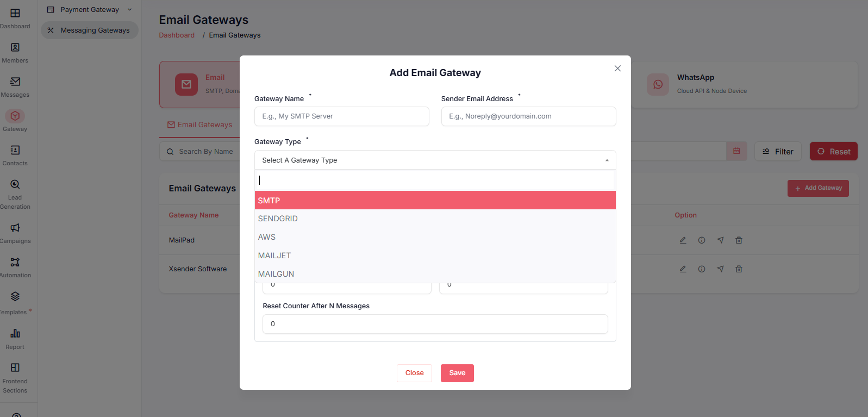Viewport: 868px width, 417px height.
Task: Click send test icon for MailPad row
Action: pos(720,240)
